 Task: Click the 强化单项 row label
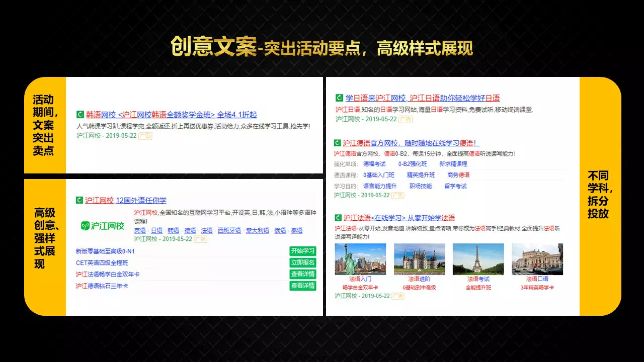[346, 164]
